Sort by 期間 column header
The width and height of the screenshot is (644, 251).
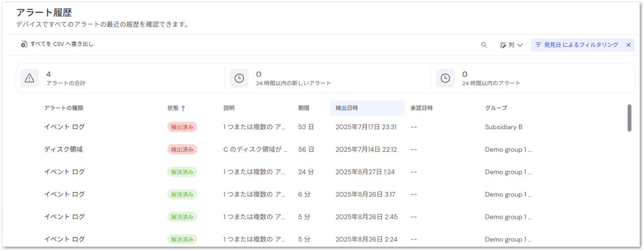pyautogui.click(x=303, y=108)
